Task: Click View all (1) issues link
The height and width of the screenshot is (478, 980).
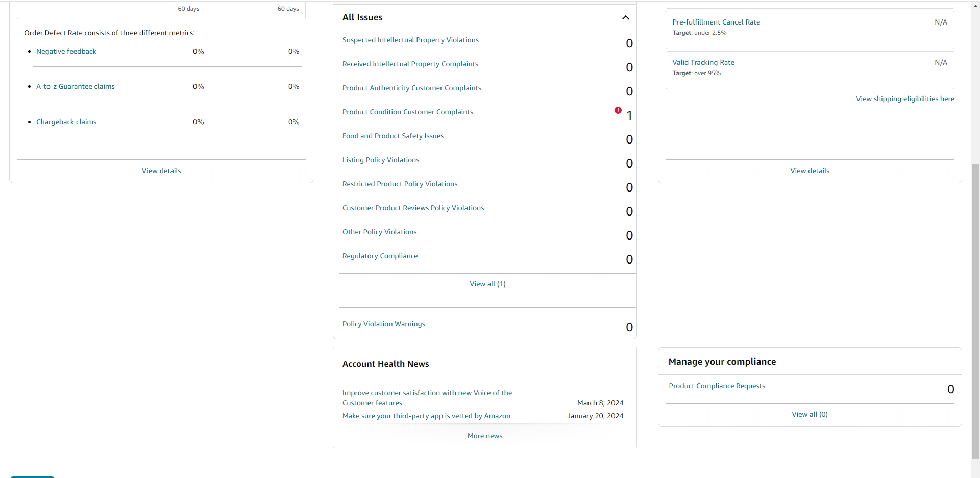Action: (x=487, y=284)
